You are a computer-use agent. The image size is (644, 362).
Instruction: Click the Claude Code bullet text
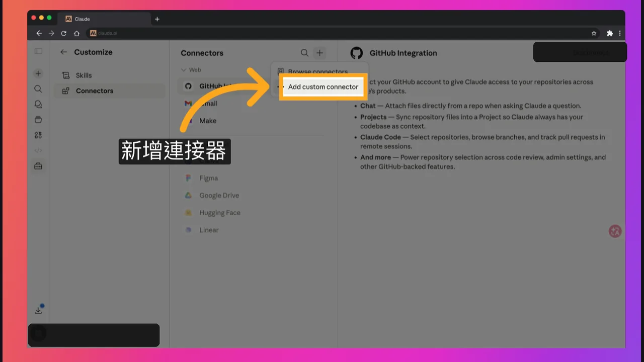482,142
